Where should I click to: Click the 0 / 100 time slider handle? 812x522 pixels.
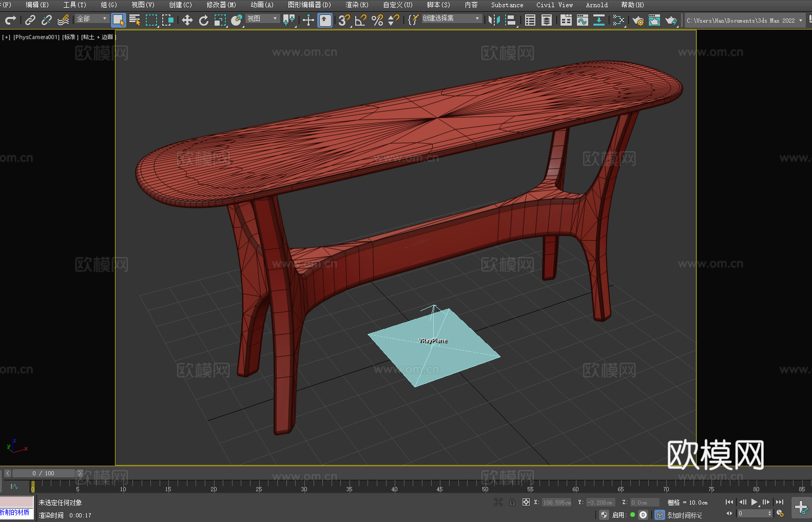pyautogui.click(x=44, y=473)
